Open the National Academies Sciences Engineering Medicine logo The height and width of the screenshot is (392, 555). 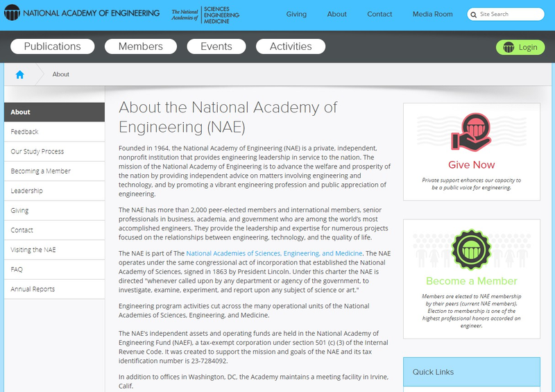tap(205, 15)
